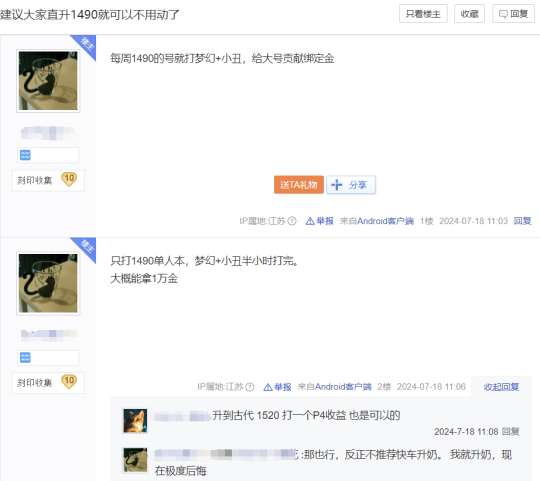
Task: Report 2楼 post via 举报
Action: (278, 387)
